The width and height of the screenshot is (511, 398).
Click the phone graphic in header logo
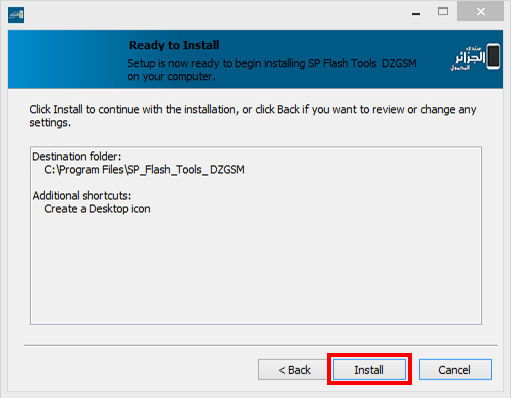pos(493,56)
